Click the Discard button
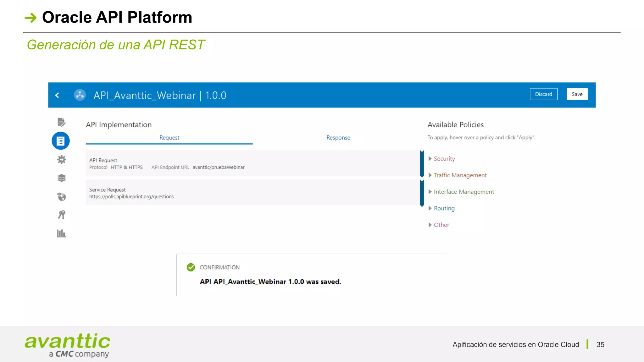 point(544,94)
